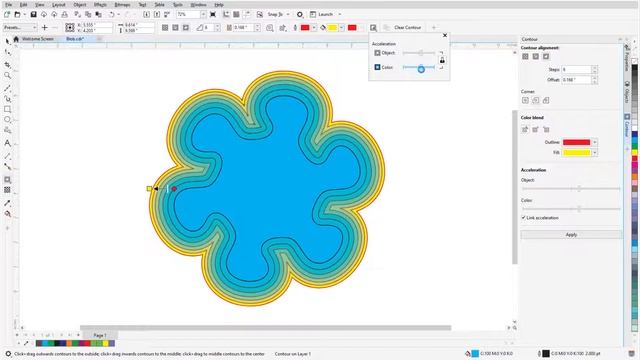
Task: Select the Rectangle tool in toolbox
Action: click(x=7, y=109)
